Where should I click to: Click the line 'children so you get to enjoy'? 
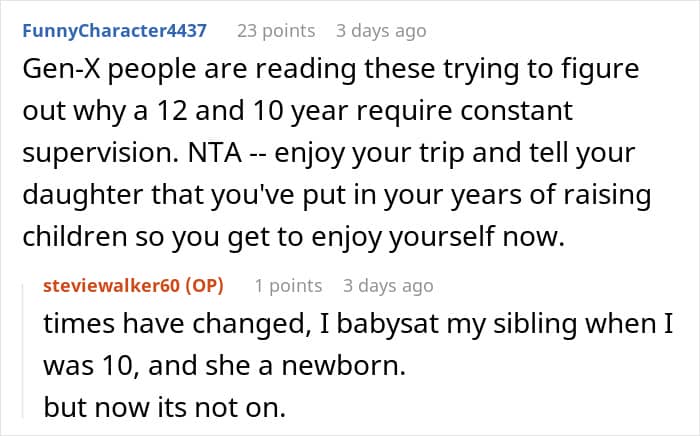(294, 237)
